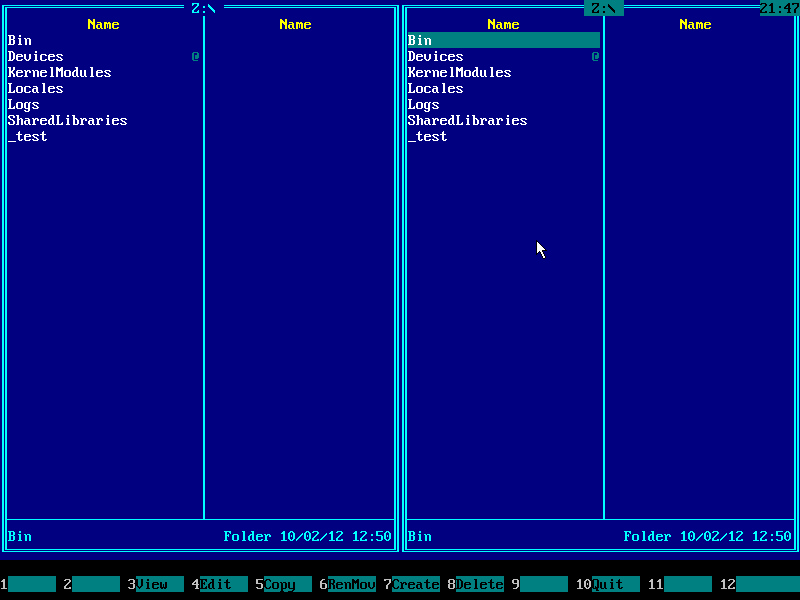Click the left panel first Name column header

(x=104, y=24)
